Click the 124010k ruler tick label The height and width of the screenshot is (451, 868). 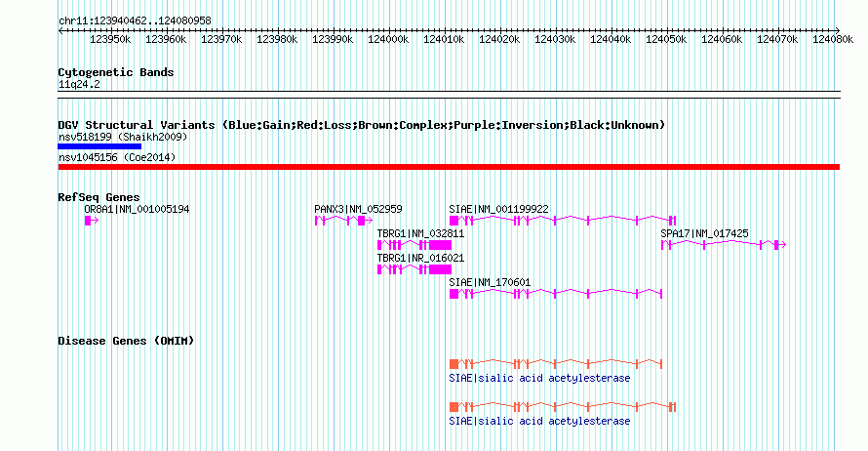coord(444,40)
